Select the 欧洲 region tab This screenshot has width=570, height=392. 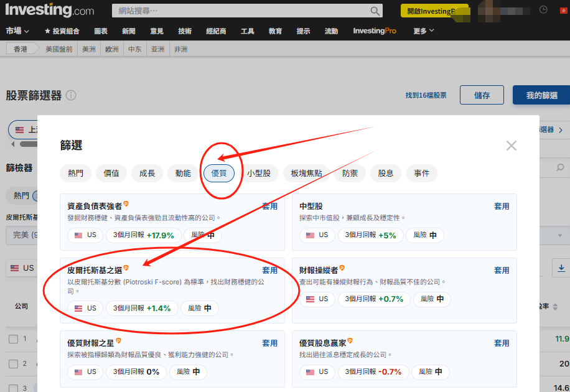click(x=112, y=49)
